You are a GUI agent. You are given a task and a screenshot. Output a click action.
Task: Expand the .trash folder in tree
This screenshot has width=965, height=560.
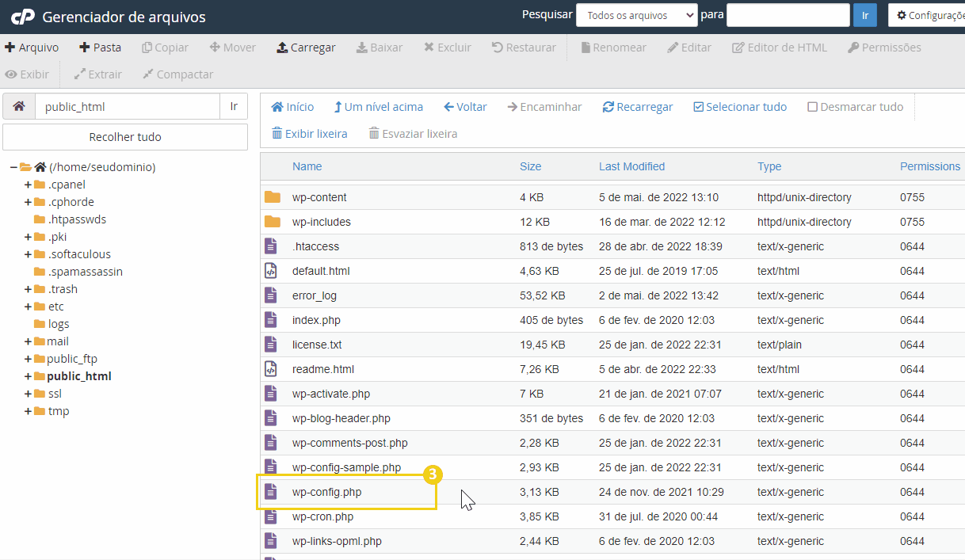point(28,289)
